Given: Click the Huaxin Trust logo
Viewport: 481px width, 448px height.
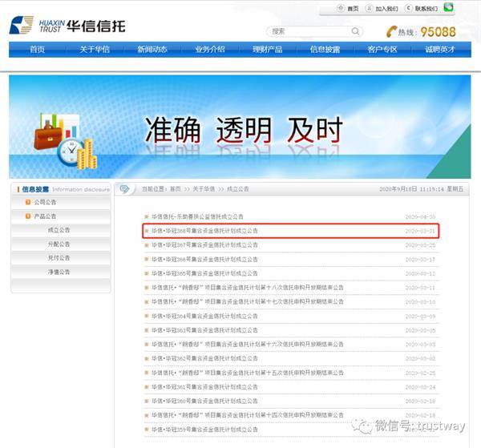Looking at the screenshot, I should pos(67,25).
